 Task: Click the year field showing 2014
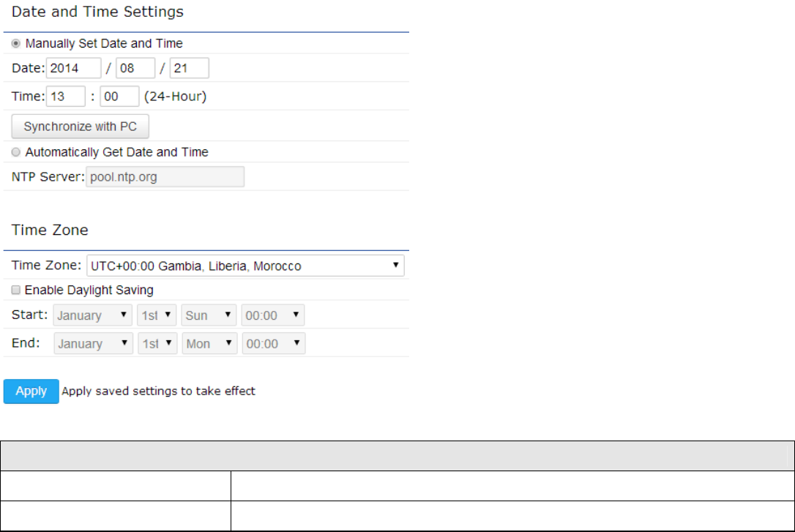tap(73, 68)
